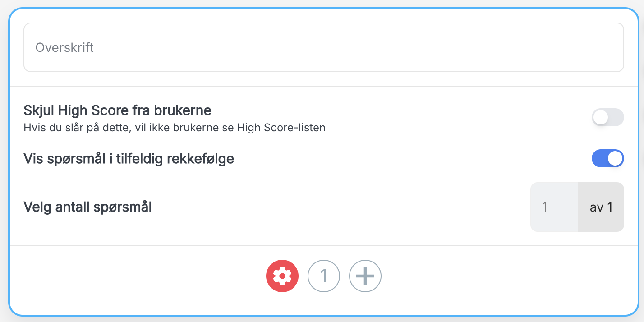Toggle Skjul High Score fra brukerne switch
This screenshot has height=322, width=644.
coord(608,117)
